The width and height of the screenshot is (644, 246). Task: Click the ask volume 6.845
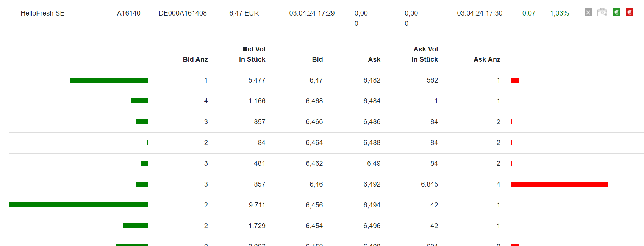[x=429, y=184]
